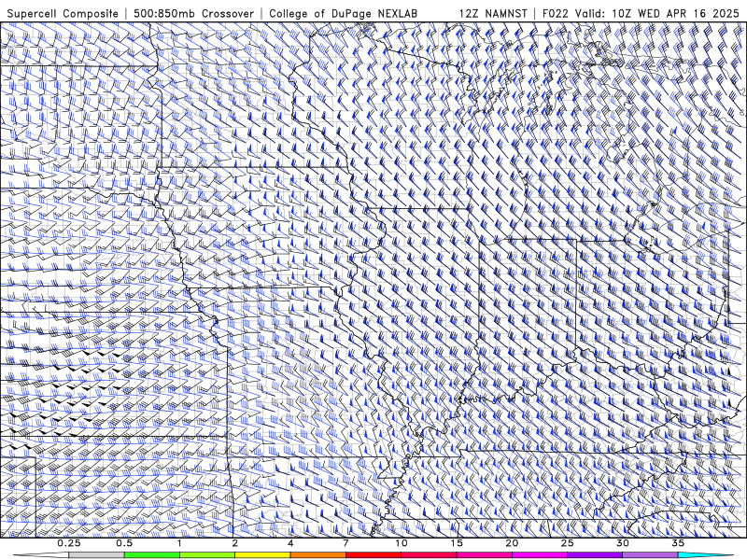Click the magenta 20–25 legend swatch
The width and height of the screenshot is (747, 560).
pos(540,555)
